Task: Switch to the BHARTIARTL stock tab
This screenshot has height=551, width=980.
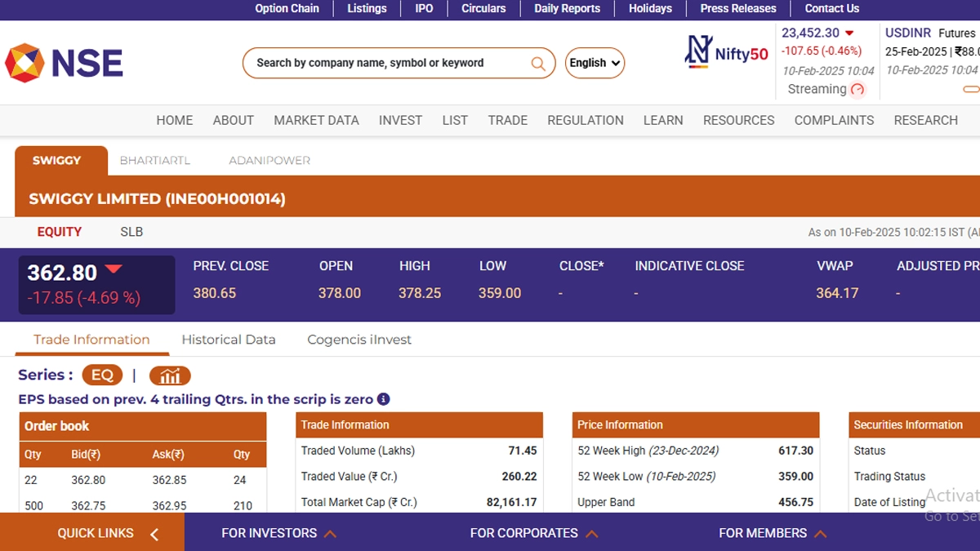Action: (155, 161)
